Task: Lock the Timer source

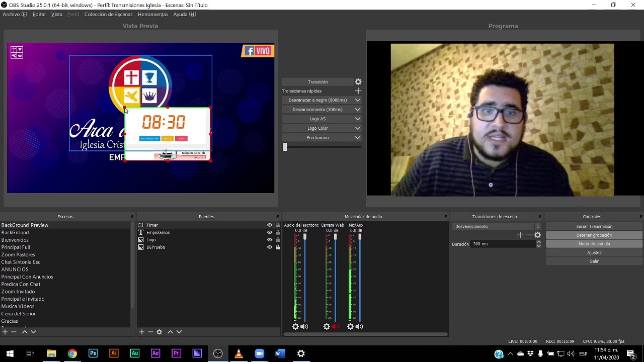Action: (277, 225)
